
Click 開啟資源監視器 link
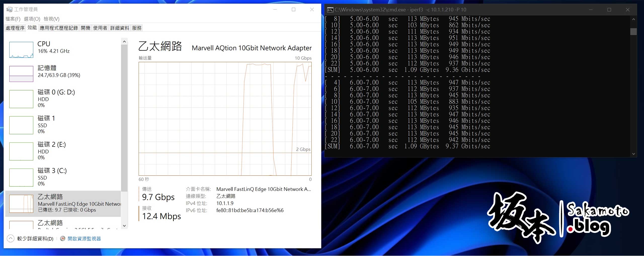point(84,239)
